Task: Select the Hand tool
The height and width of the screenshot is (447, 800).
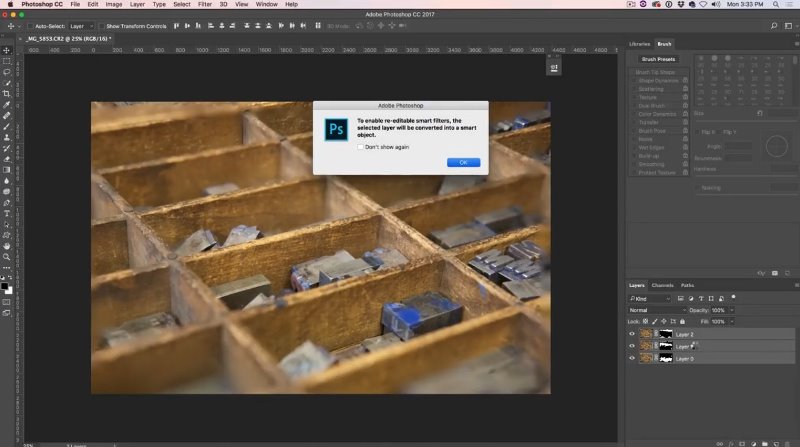Action: [x=7, y=246]
